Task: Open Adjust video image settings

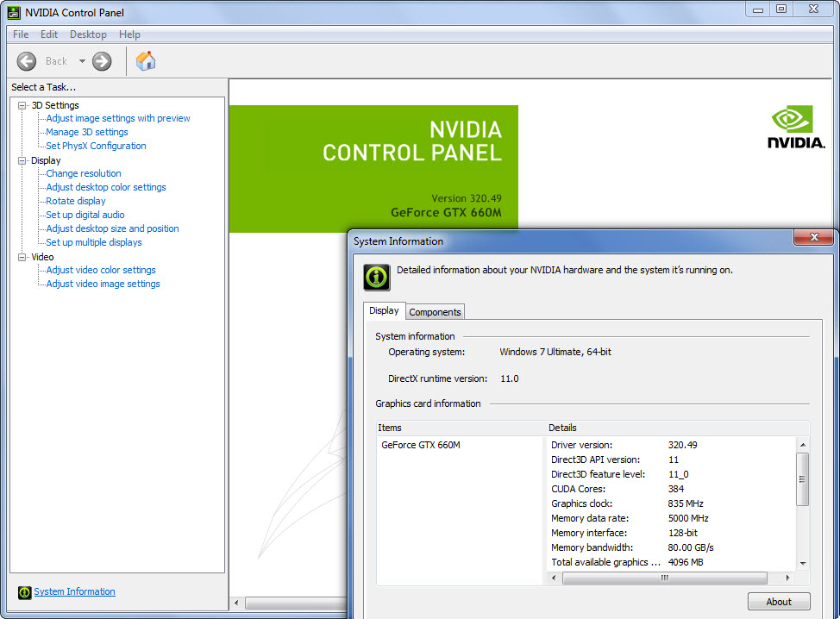Action: click(103, 284)
